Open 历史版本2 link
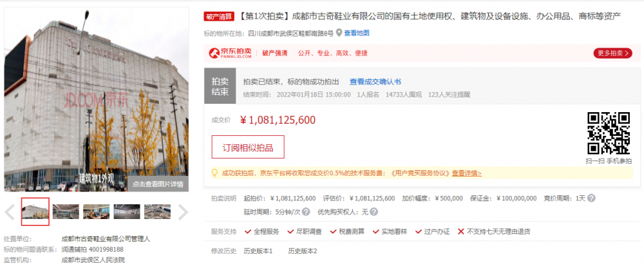Viewport: 644px width, 268px height. (302, 251)
